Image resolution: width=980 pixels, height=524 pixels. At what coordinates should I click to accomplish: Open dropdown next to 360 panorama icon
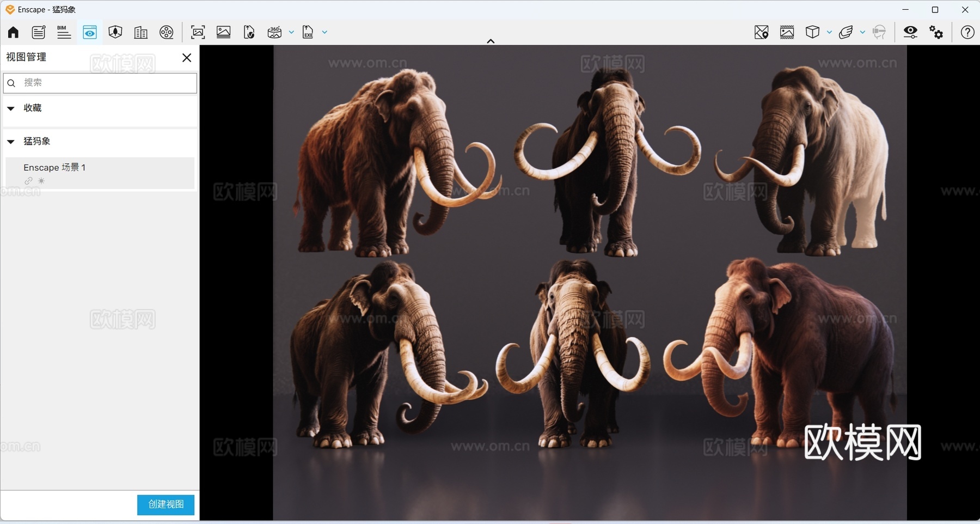[291, 32]
